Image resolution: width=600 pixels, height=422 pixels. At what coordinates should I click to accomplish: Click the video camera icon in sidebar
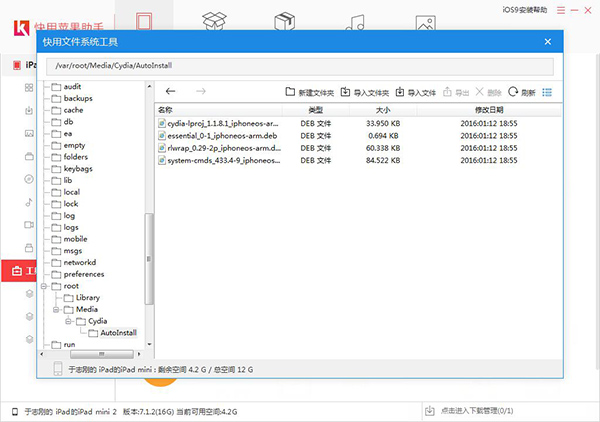pyautogui.click(x=29, y=225)
